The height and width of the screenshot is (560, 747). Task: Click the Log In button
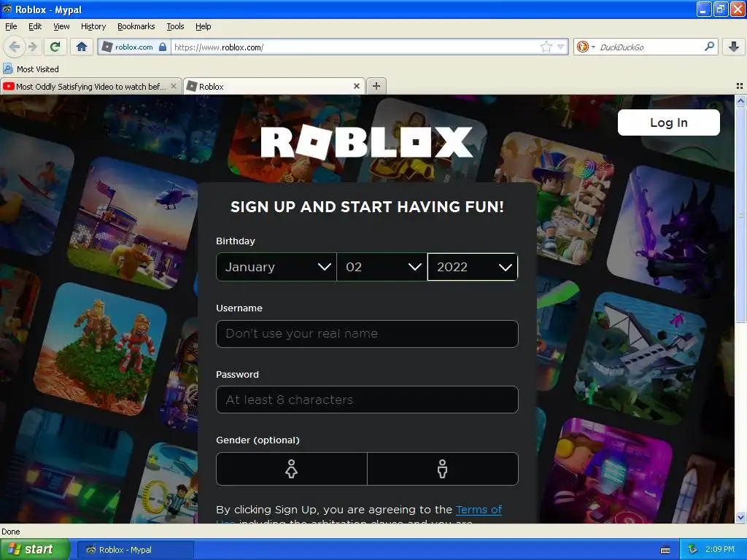tap(668, 122)
